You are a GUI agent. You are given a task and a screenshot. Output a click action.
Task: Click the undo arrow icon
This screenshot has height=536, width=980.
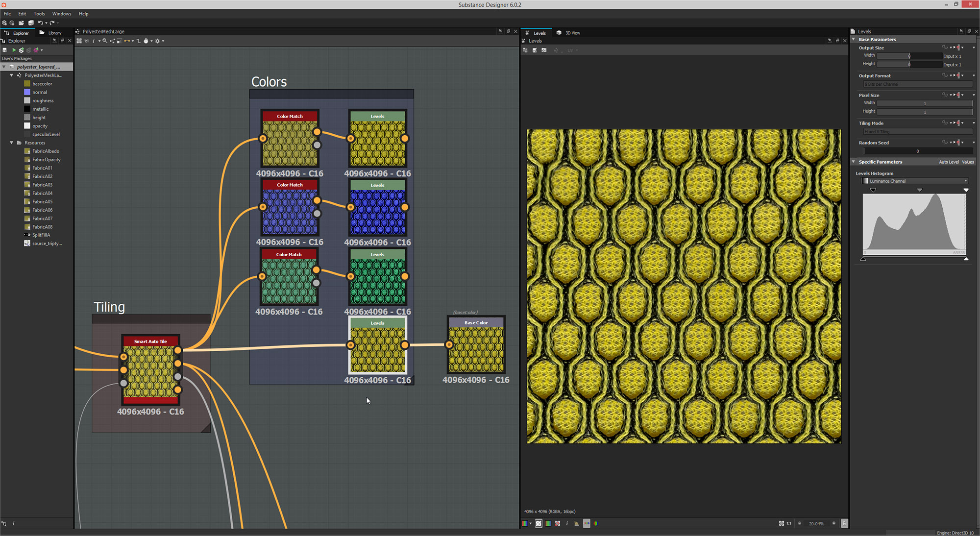pos(40,23)
